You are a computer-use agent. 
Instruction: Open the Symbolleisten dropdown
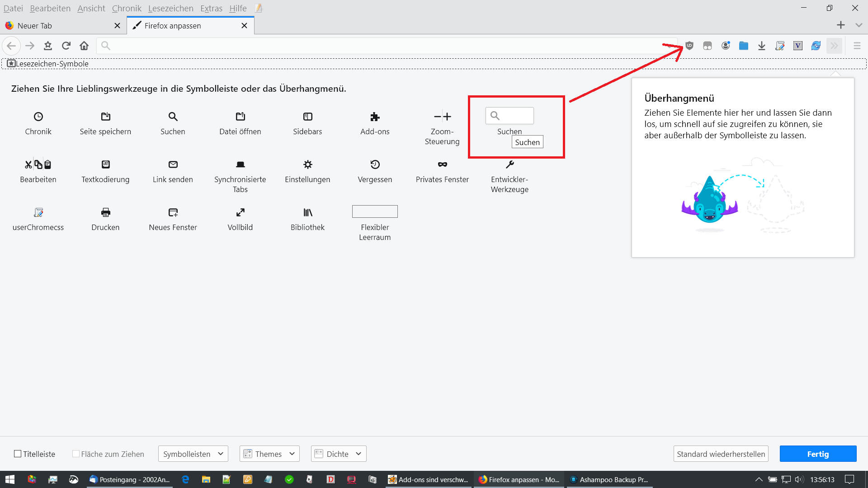[193, 454]
